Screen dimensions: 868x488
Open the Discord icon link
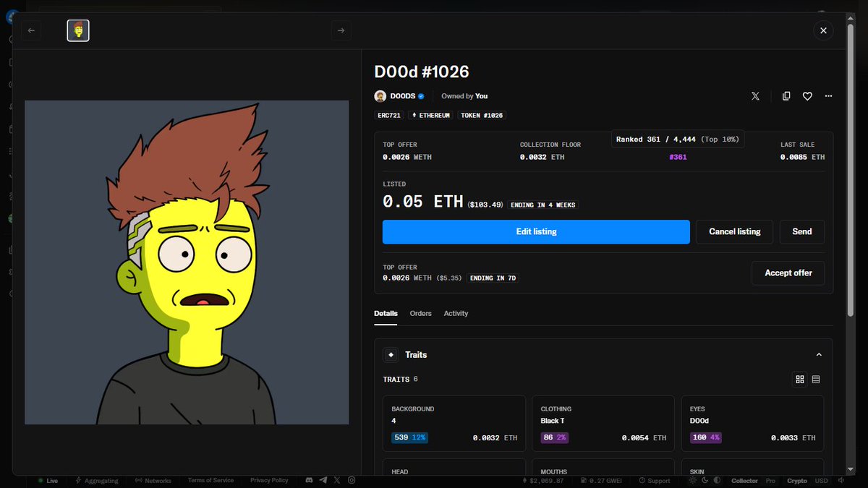coord(309,481)
